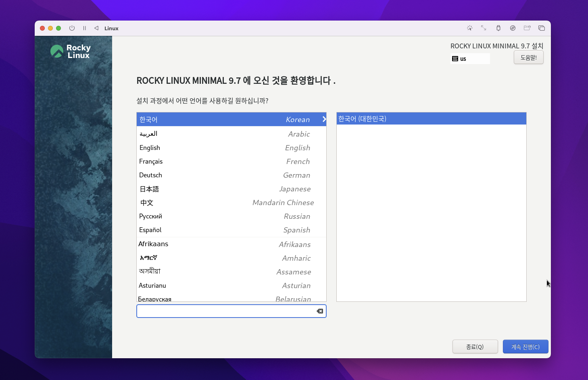Select 日本語 (Japanese) language row

pyautogui.click(x=231, y=189)
